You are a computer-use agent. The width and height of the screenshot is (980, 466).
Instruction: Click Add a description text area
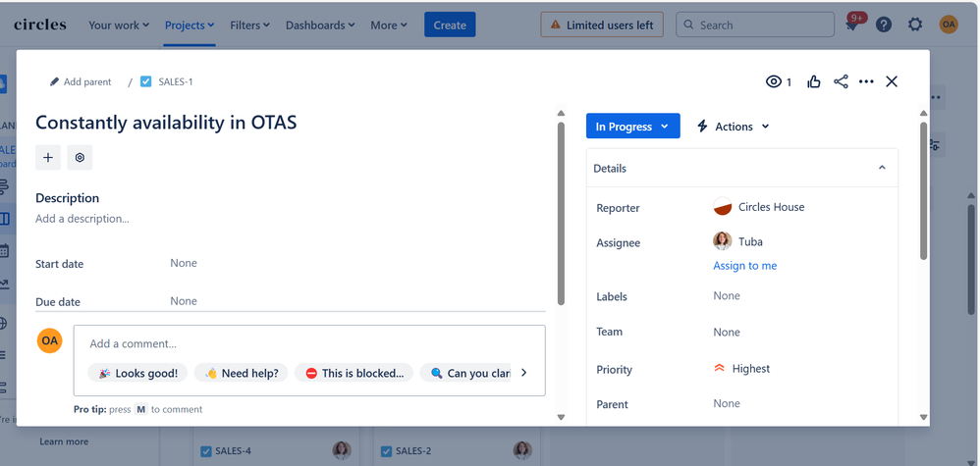click(82, 219)
